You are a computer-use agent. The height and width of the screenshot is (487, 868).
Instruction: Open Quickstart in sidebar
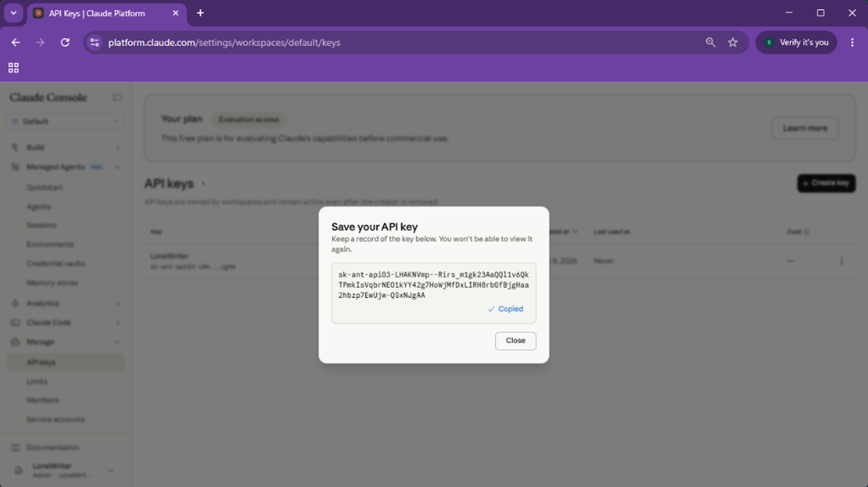[45, 187]
